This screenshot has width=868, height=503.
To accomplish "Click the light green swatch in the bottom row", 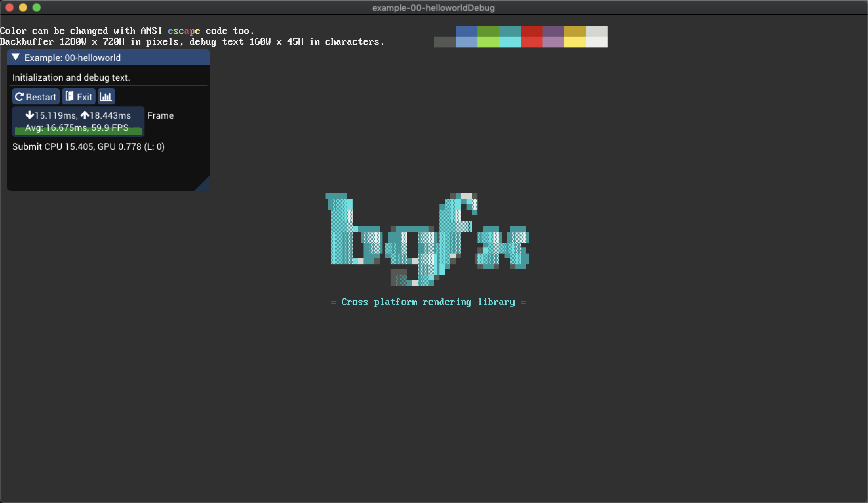I will [489, 43].
